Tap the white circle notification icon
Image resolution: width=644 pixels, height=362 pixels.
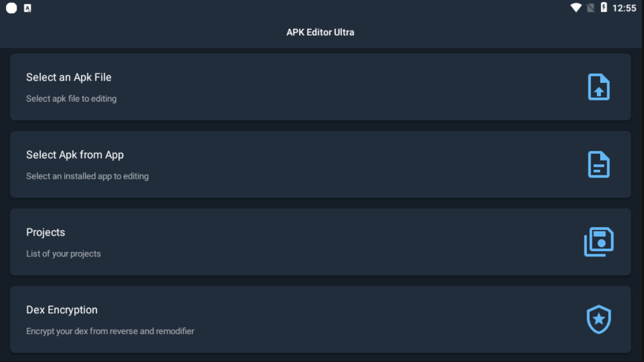click(11, 8)
